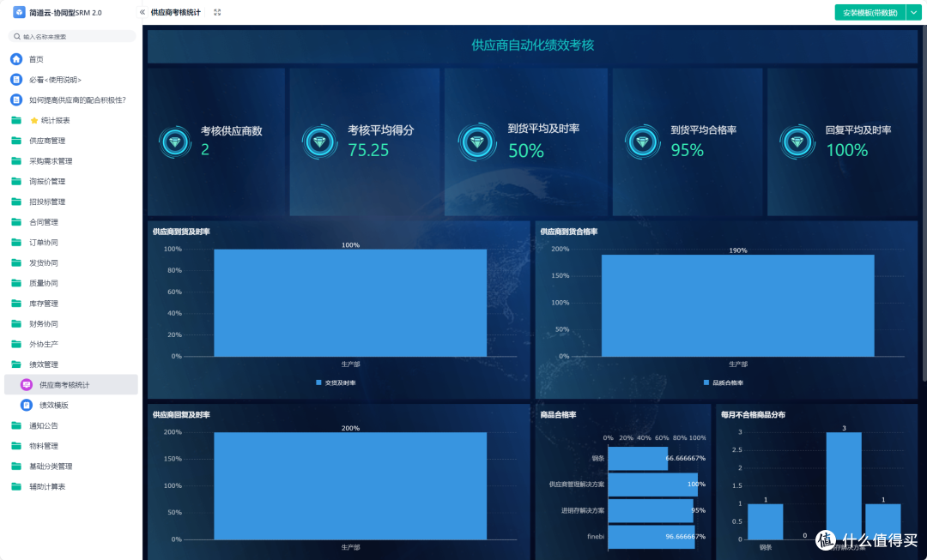
Task: Click the 品质合格率 legend color swatch
Action: pyautogui.click(x=706, y=382)
